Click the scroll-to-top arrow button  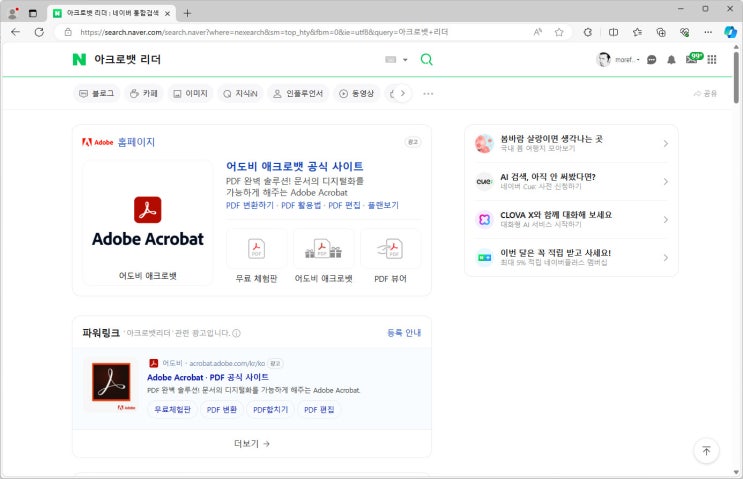pyautogui.click(x=706, y=451)
